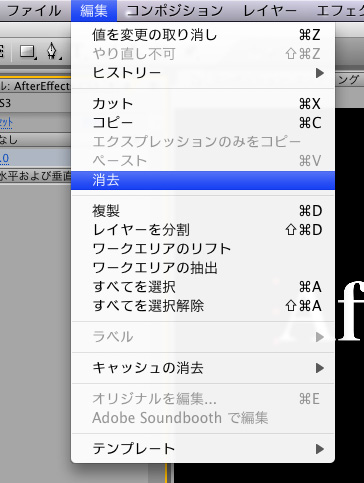Open the コンポジション menu

175,11
